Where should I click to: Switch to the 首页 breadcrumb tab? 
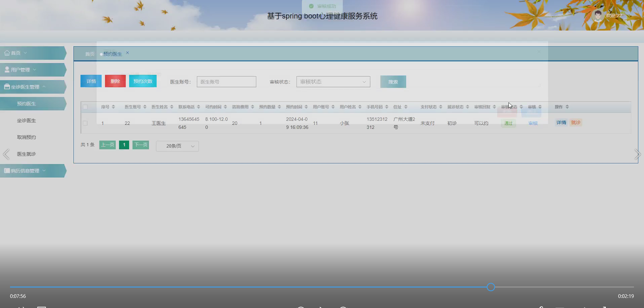click(90, 54)
